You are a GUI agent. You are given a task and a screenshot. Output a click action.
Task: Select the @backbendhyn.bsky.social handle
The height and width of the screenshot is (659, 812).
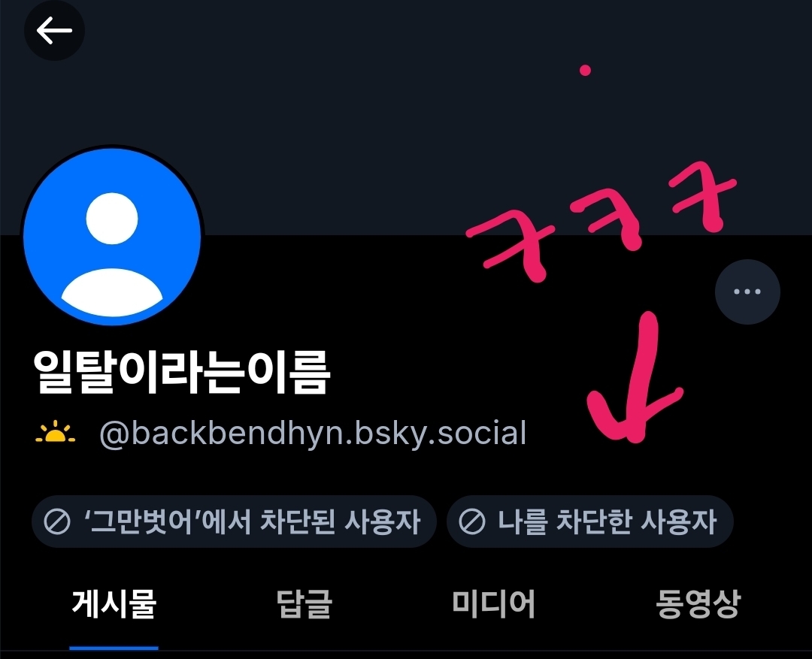(313, 434)
